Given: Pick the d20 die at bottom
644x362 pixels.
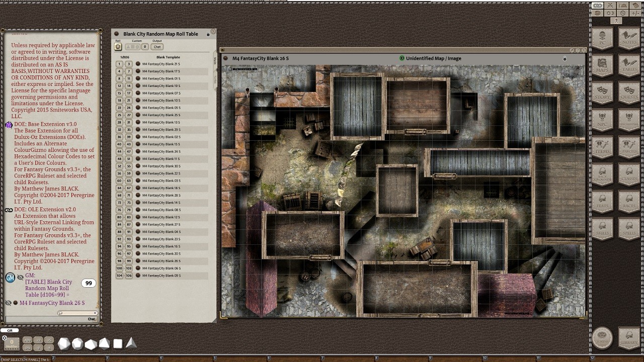Looking at the screenshot, I should [64, 344].
